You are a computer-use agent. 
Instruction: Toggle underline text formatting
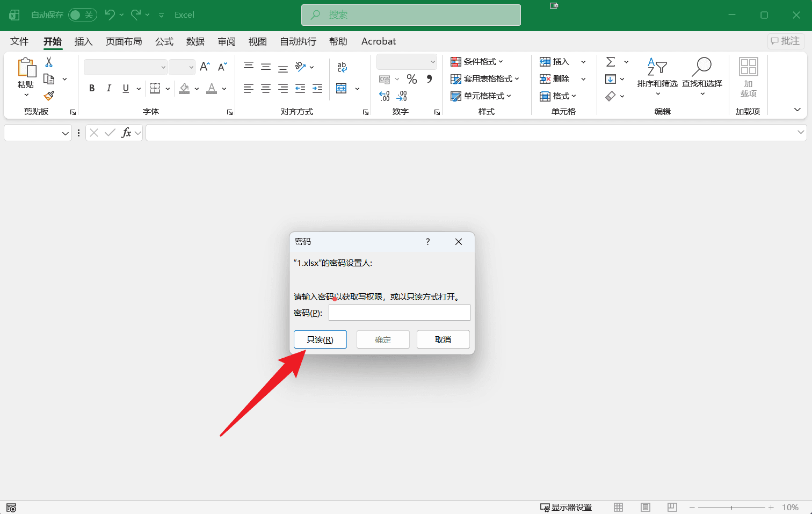click(x=126, y=89)
